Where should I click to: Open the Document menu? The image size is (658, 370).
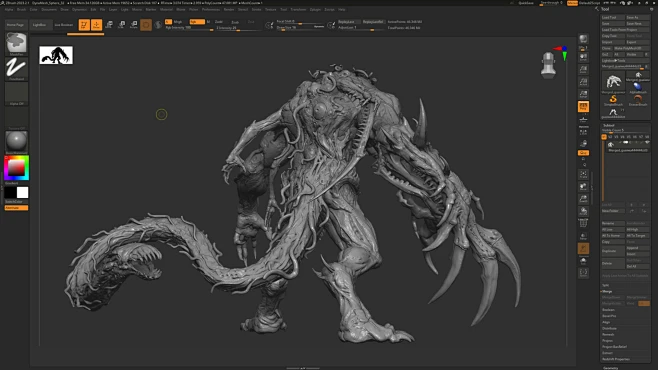tap(49, 9)
